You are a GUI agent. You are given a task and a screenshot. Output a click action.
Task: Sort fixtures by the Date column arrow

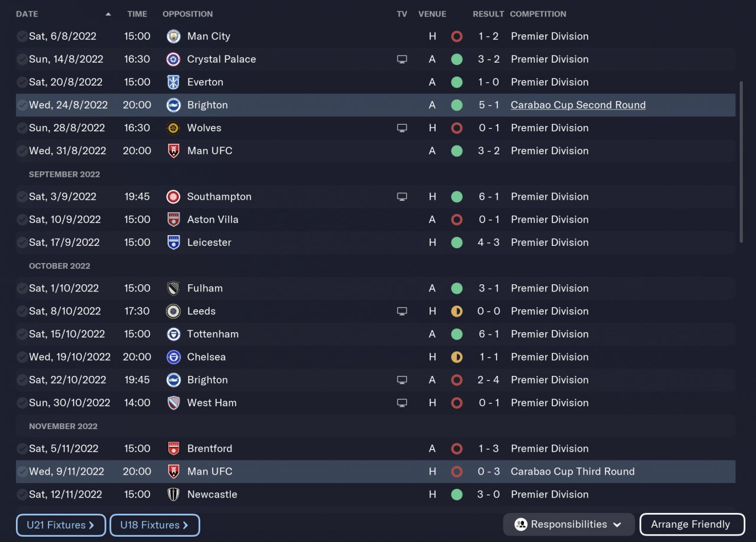point(108,14)
